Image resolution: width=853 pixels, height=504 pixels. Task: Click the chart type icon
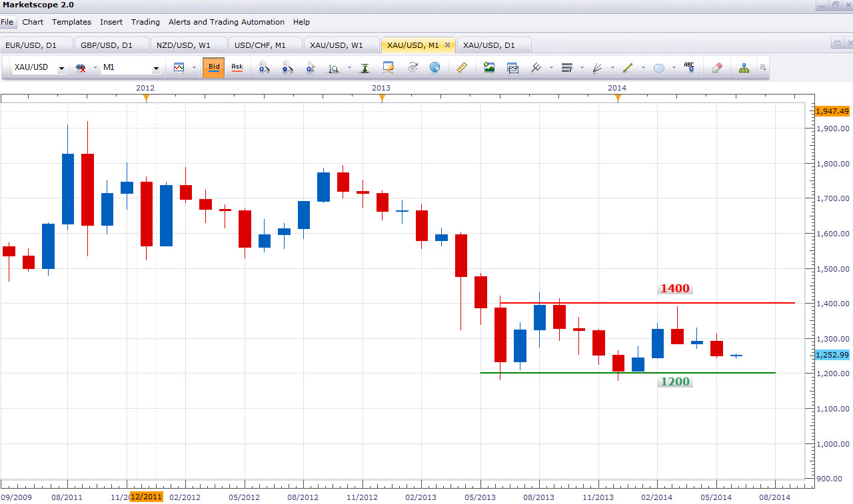pyautogui.click(x=179, y=68)
